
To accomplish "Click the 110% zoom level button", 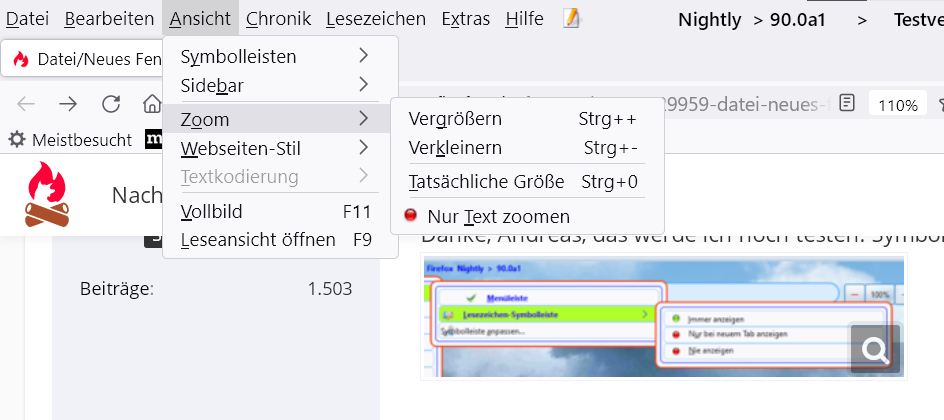I will click(x=897, y=104).
